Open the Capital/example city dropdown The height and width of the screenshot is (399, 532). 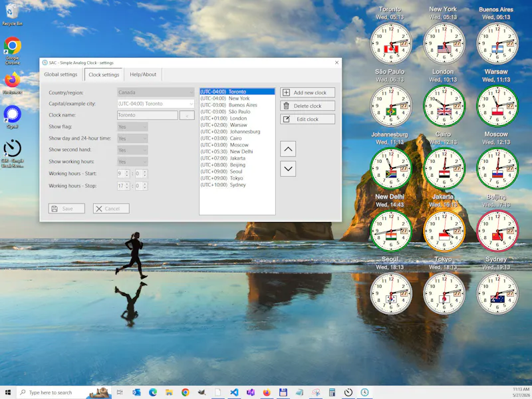click(x=156, y=104)
